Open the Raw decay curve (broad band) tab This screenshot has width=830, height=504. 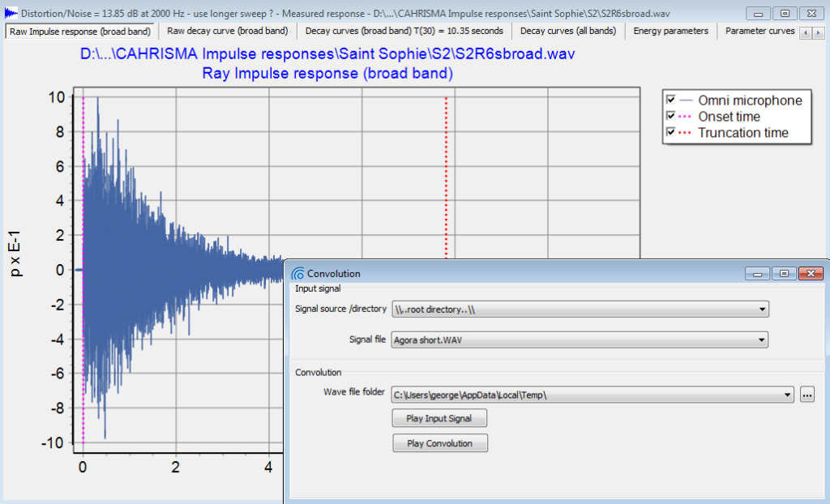[228, 31]
